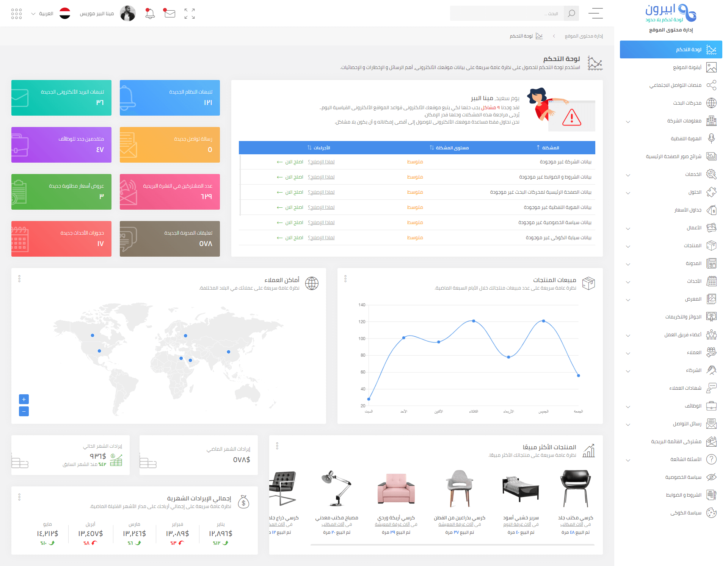Open شرائح صور الصفحة الرئيسية sidebar item
This screenshot has height=566, width=728.
pos(671,157)
